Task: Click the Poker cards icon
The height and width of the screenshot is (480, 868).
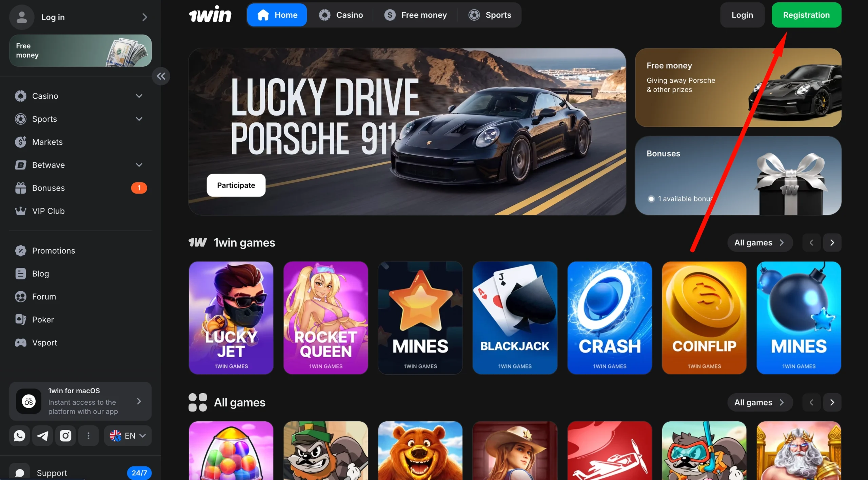Action: 21,319
